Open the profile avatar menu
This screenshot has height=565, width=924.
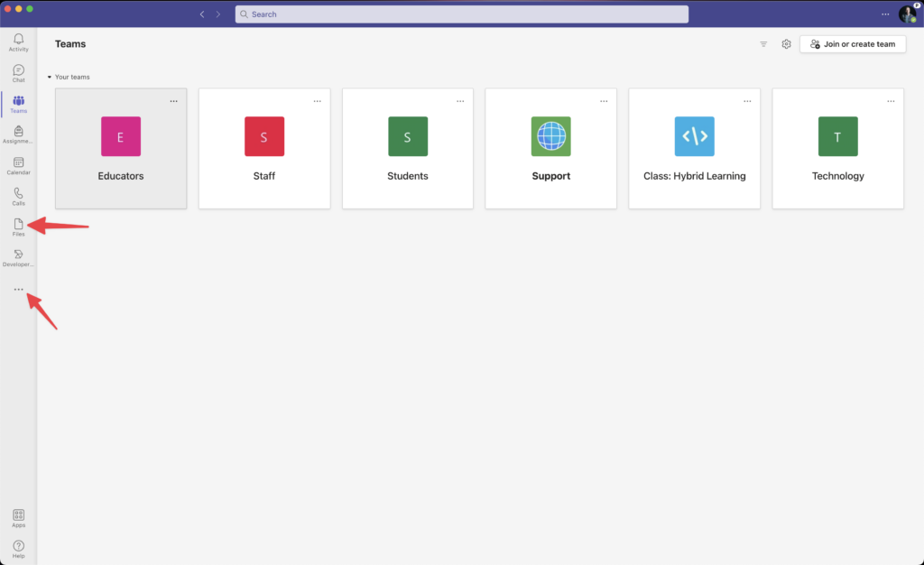coord(908,14)
